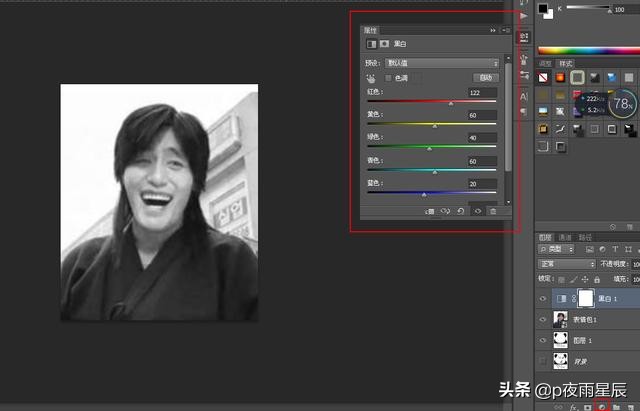Toggle adjustment layer visibility eye in Properties
This screenshot has width=640, height=411.
[477, 211]
